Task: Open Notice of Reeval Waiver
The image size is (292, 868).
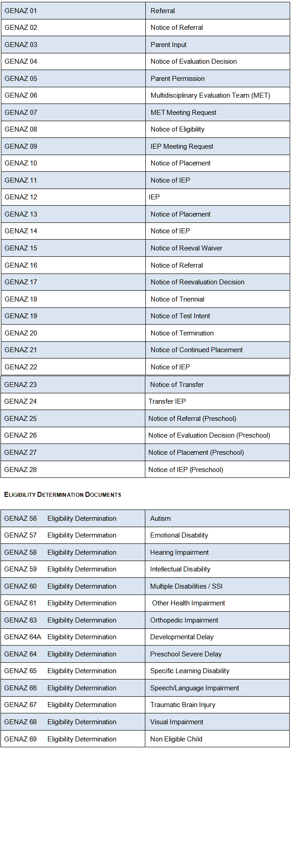Action: [186, 248]
